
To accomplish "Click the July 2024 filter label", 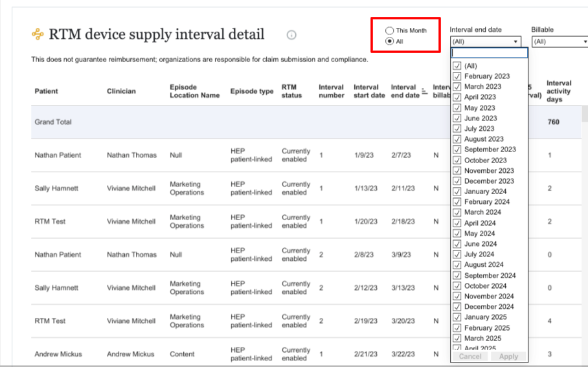I will (479, 254).
